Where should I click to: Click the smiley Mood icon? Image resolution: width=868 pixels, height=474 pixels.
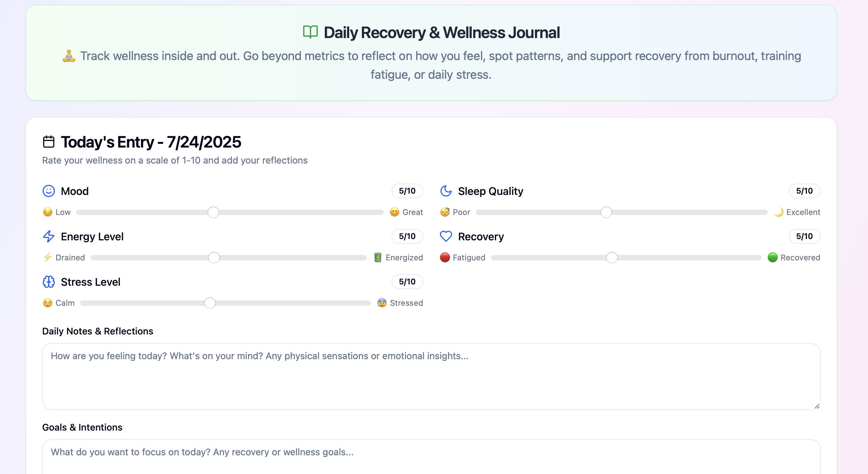tap(48, 191)
